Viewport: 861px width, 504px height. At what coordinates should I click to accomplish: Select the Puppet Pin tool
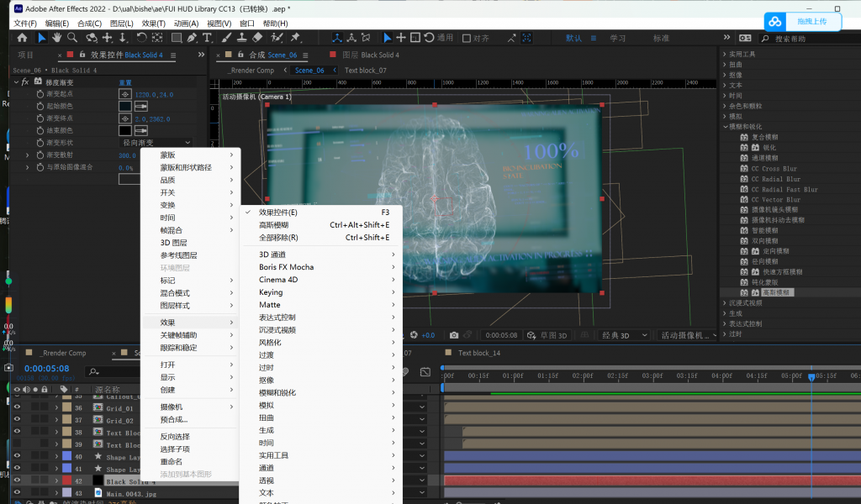(295, 38)
